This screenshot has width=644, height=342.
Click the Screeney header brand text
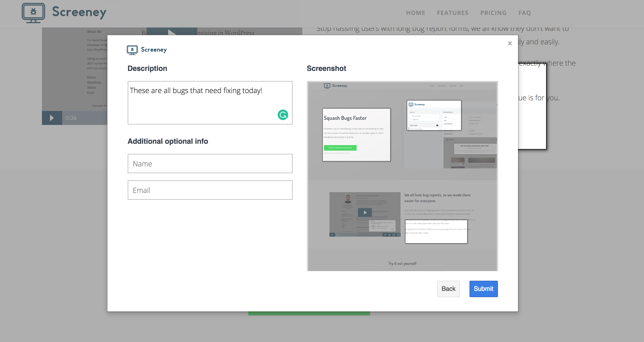click(79, 12)
